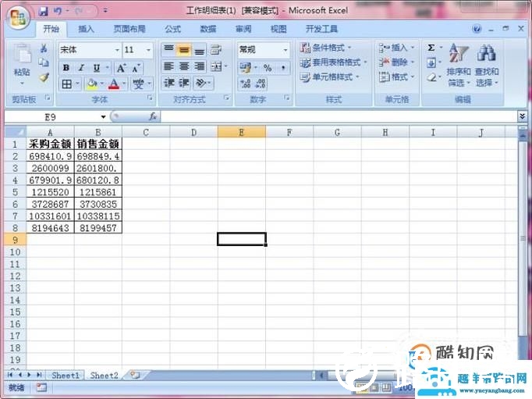Screen dimensions: 532x399
Task: Center text horizontally
Action: click(184, 66)
